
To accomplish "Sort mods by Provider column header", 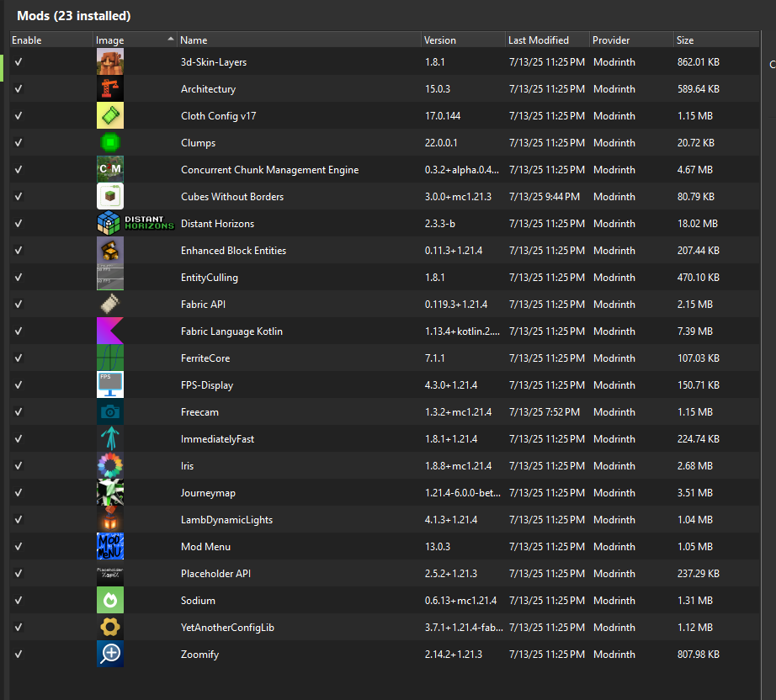I will 631,40.
